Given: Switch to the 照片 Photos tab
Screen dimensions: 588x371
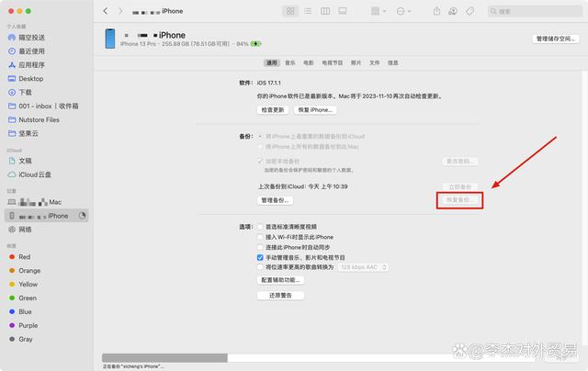Looking at the screenshot, I should pos(356,62).
